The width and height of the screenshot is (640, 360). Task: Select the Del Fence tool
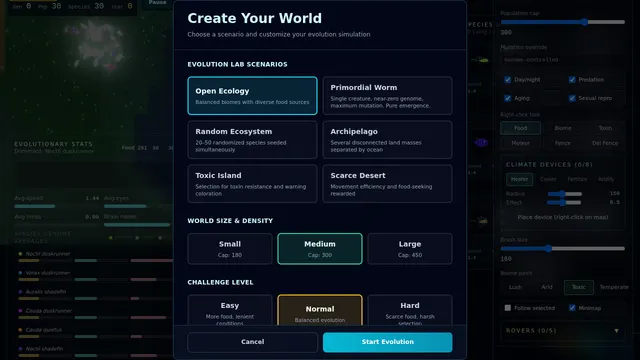pos(605,143)
